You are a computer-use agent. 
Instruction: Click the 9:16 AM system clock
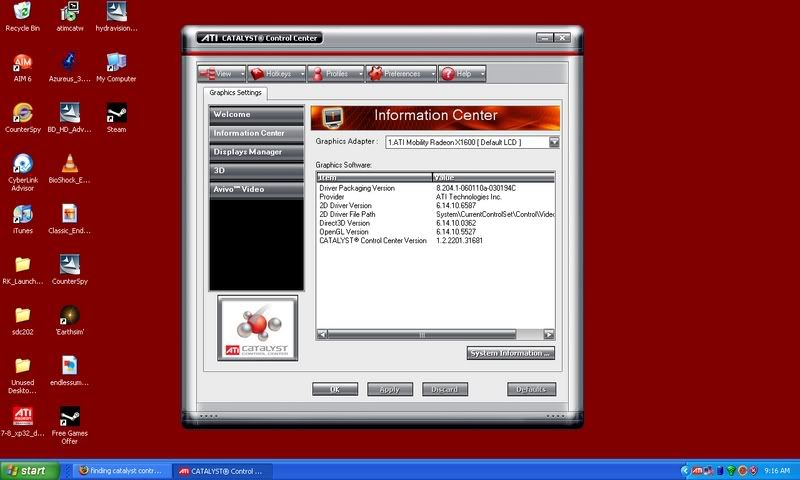click(x=777, y=471)
